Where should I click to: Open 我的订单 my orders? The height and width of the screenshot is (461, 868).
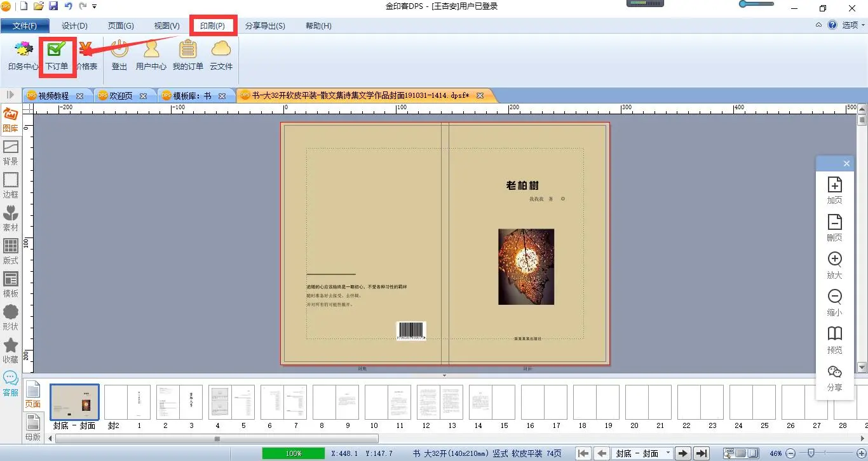[188, 55]
